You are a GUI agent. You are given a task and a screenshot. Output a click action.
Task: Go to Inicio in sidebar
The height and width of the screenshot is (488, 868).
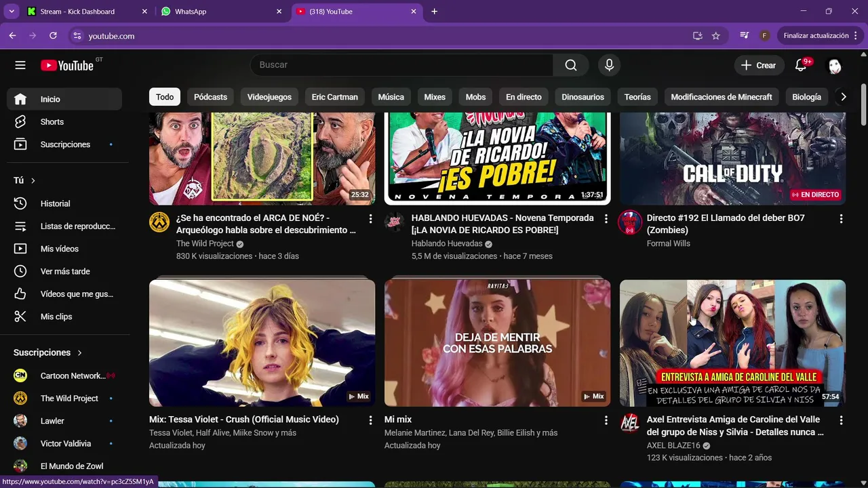point(64,99)
